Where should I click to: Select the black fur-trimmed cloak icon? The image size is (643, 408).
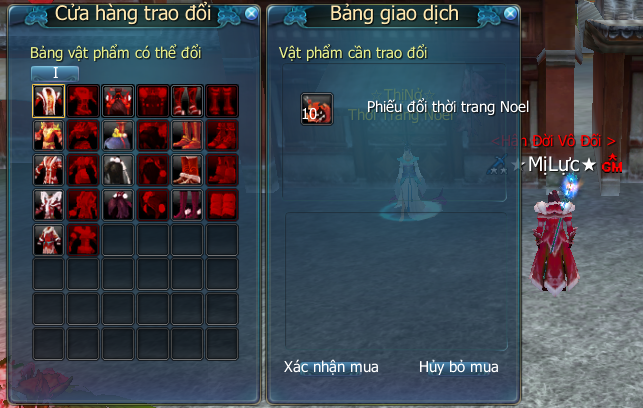(118, 170)
